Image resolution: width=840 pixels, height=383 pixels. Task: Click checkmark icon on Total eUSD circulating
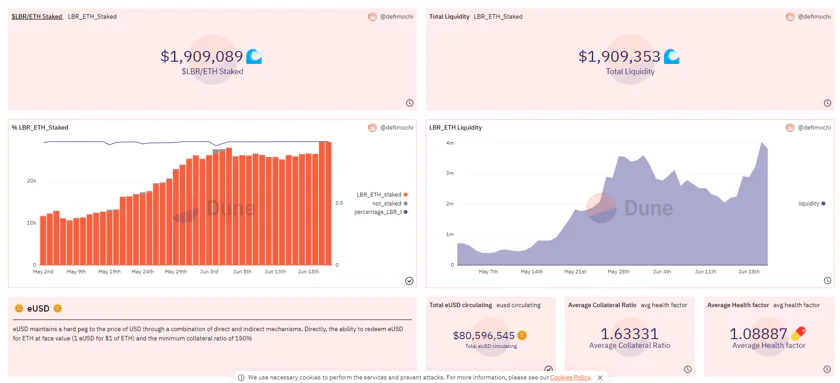(549, 369)
